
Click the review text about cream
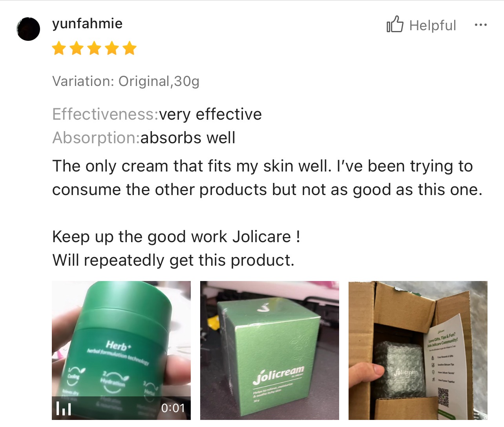(x=267, y=178)
